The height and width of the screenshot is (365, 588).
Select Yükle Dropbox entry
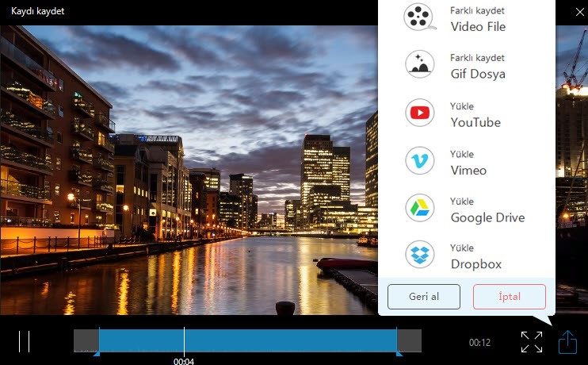pos(467,255)
